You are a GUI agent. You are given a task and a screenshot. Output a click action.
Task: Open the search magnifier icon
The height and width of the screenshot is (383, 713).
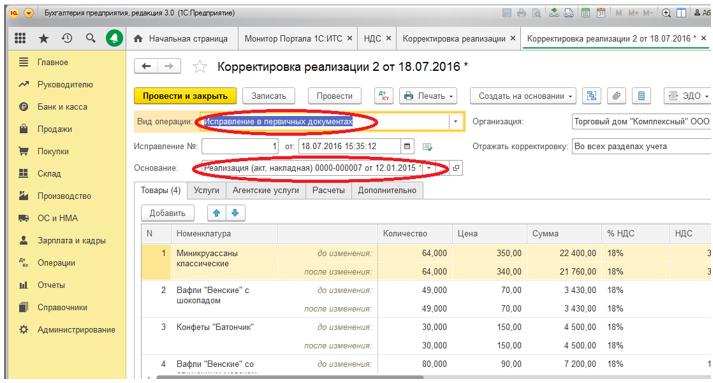(x=90, y=38)
